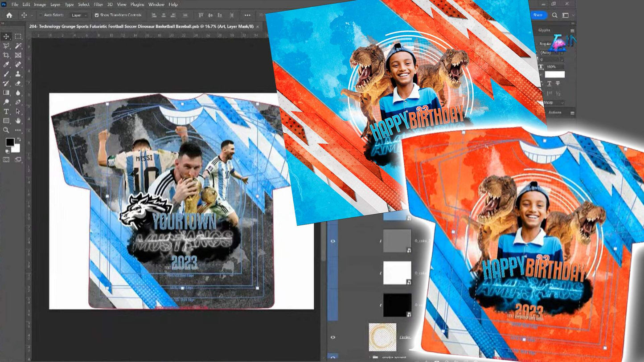
Task: Enable the Auto-Select checkbox
Action: [41, 15]
